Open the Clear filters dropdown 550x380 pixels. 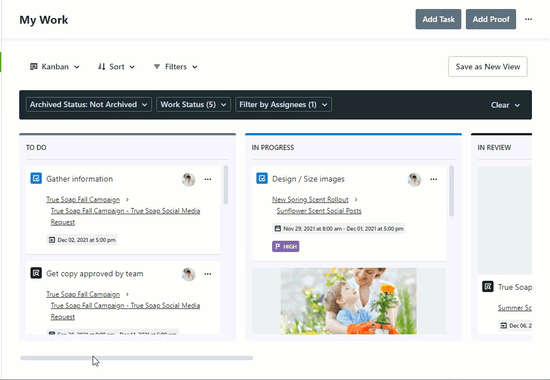[505, 105]
